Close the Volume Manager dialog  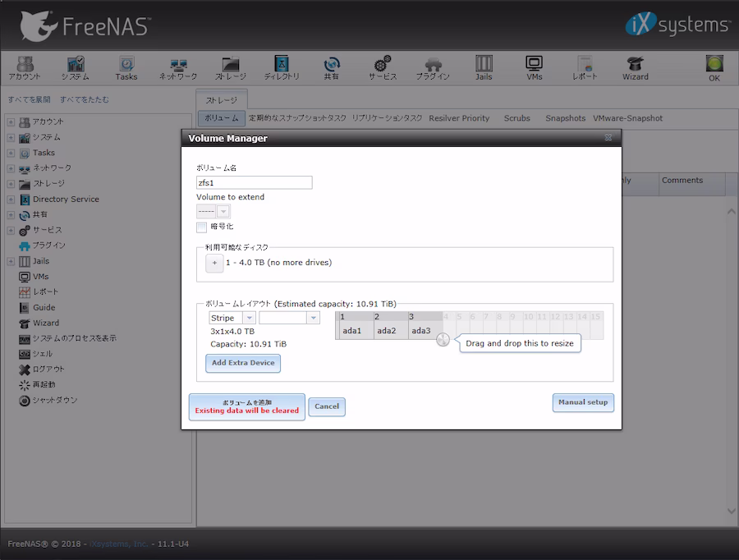click(x=608, y=138)
